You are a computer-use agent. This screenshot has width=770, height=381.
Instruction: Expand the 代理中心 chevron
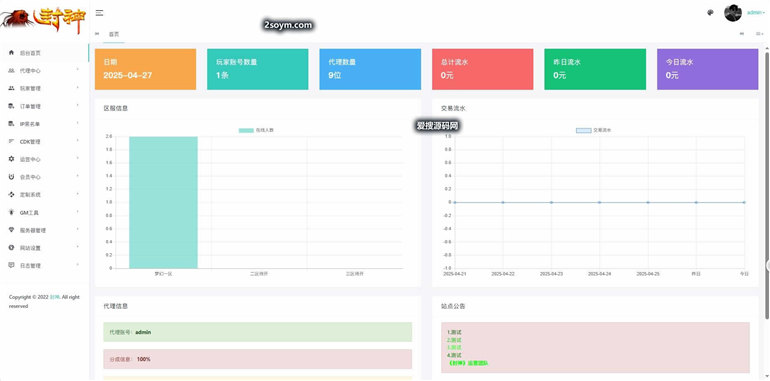pos(78,70)
